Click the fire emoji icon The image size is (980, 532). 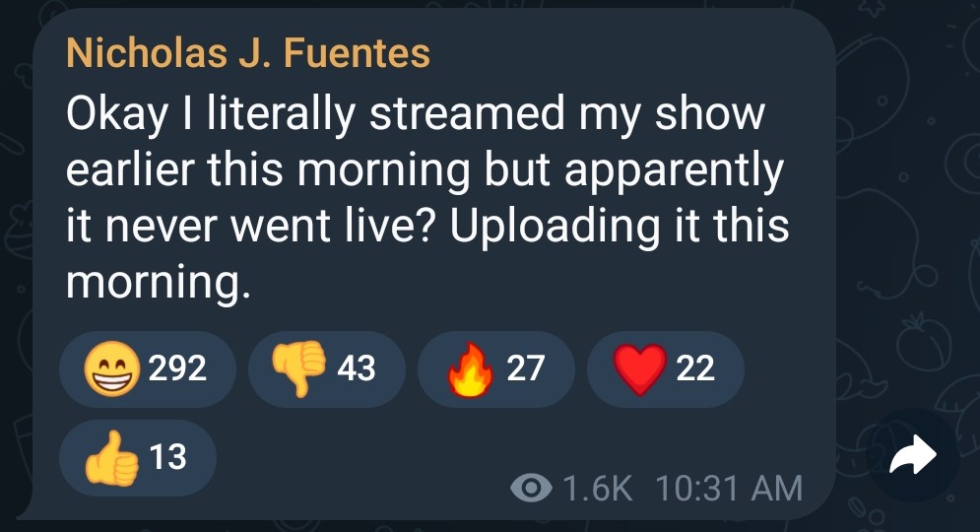click(x=470, y=370)
